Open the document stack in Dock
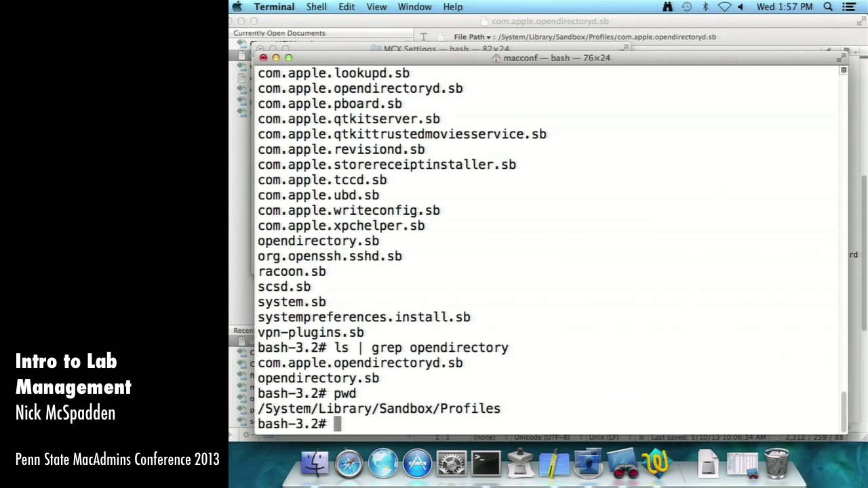This screenshot has width=868, height=488. (707, 464)
